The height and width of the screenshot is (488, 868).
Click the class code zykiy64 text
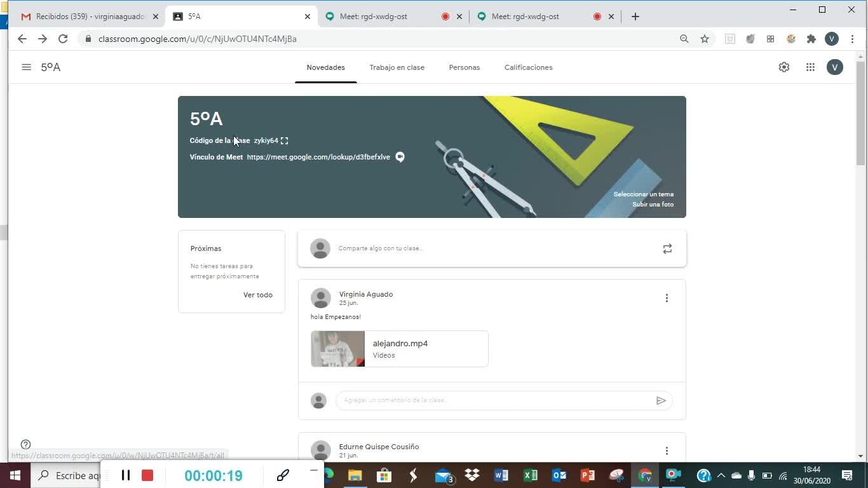tap(266, 140)
